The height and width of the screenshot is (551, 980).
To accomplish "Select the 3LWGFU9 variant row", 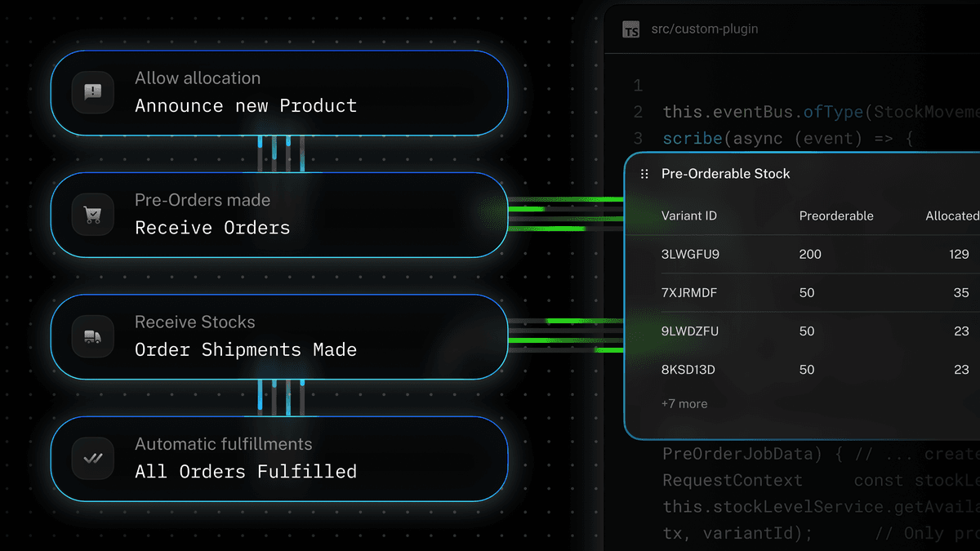I will click(690, 255).
